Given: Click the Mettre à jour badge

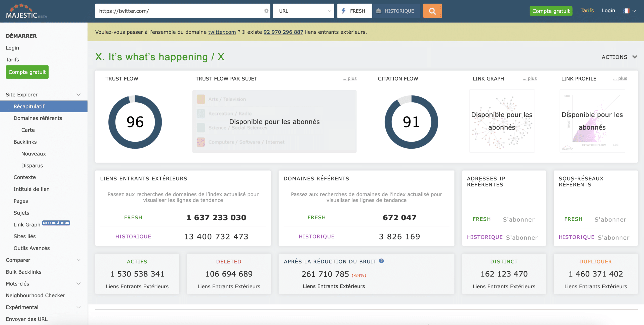Looking at the screenshot, I should pos(56,223).
